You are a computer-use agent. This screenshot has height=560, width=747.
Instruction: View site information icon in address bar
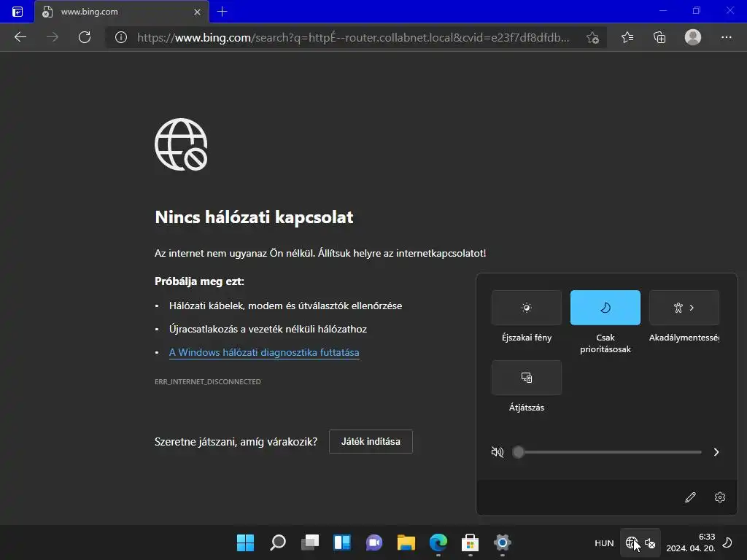121,37
